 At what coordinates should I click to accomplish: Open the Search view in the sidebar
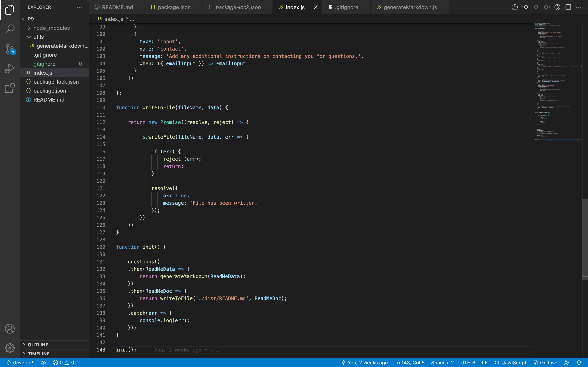[x=10, y=29]
